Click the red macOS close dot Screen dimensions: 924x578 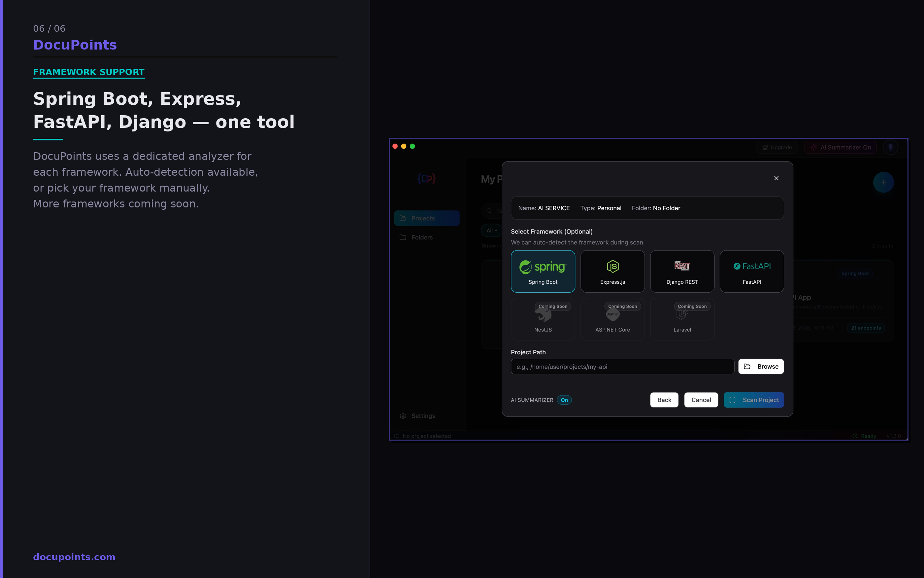coord(395,146)
